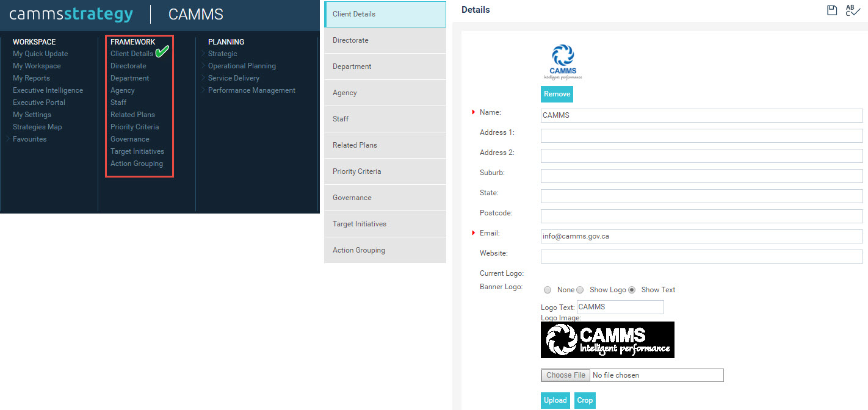
Task: Click the Address 1 field
Action: (702, 135)
